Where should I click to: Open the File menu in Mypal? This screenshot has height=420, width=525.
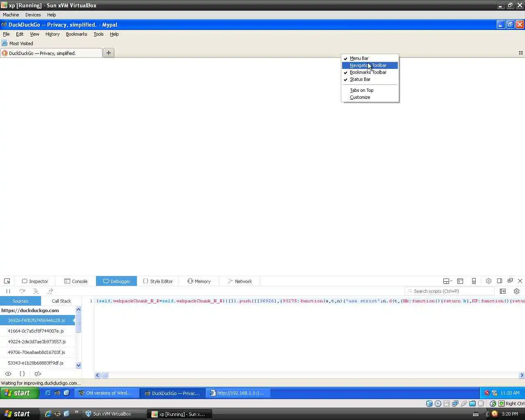6,34
